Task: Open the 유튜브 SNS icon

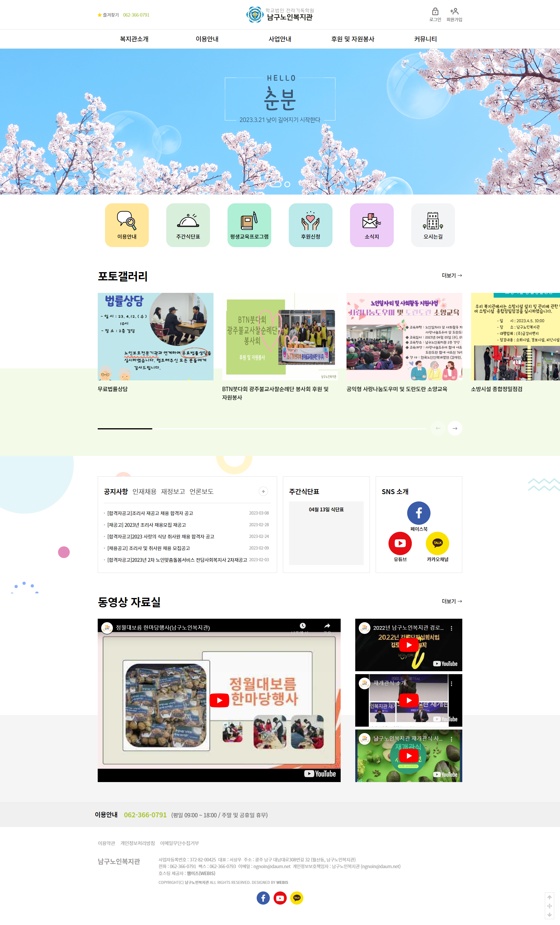Action: (400, 543)
